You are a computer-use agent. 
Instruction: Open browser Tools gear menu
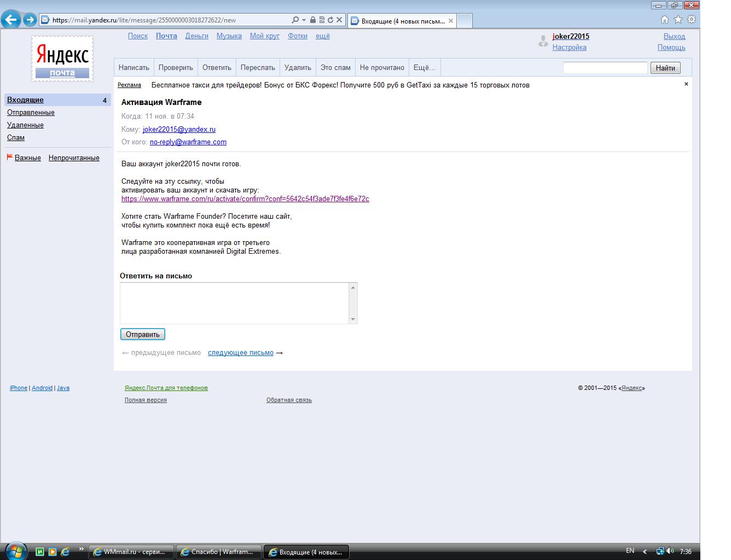(692, 20)
